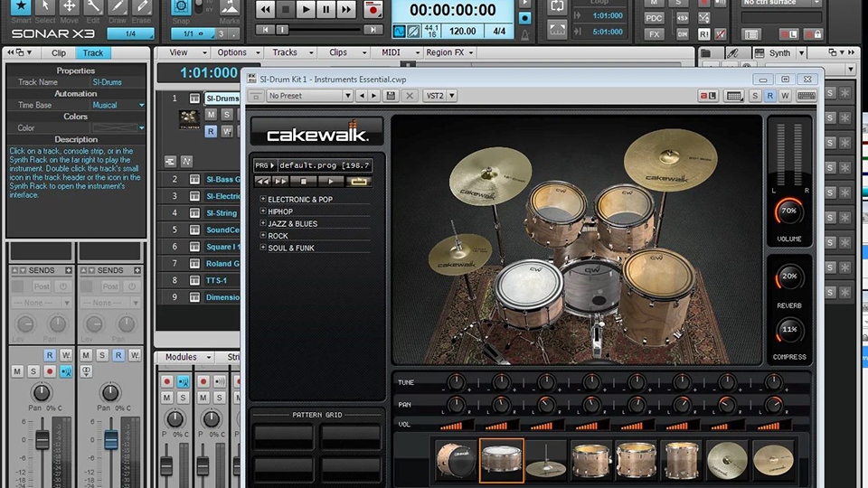Open the Options menu

(x=239, y=52)
